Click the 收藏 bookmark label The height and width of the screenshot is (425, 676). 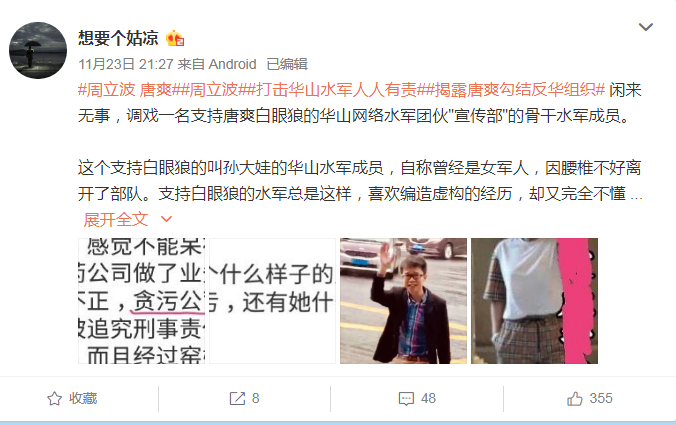(x=83, y=398)
